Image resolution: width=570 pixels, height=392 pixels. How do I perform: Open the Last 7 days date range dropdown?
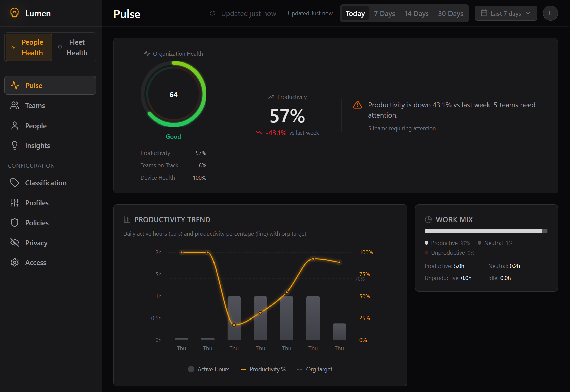(x=506, y=13)
